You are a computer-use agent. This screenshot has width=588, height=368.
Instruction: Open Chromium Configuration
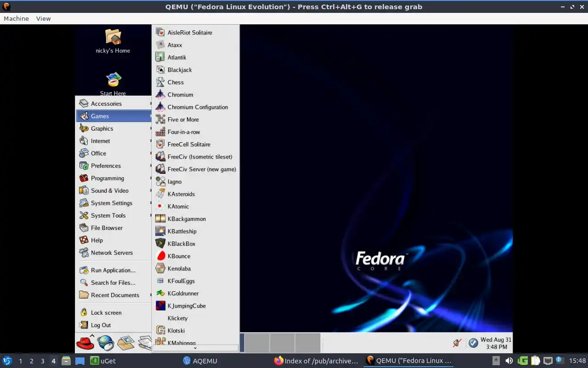[x=196, y=107]
